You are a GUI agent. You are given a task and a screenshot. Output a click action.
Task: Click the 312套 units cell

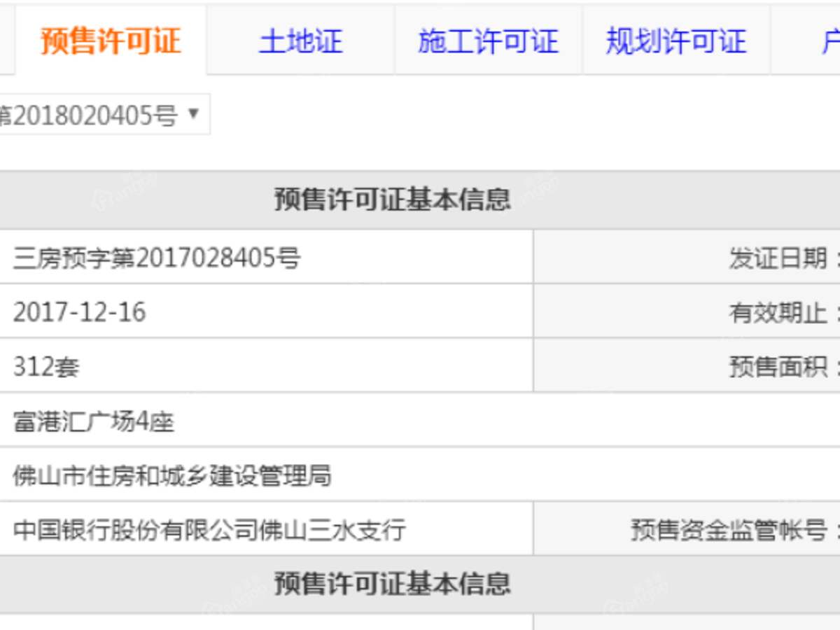tap(46, 366)
